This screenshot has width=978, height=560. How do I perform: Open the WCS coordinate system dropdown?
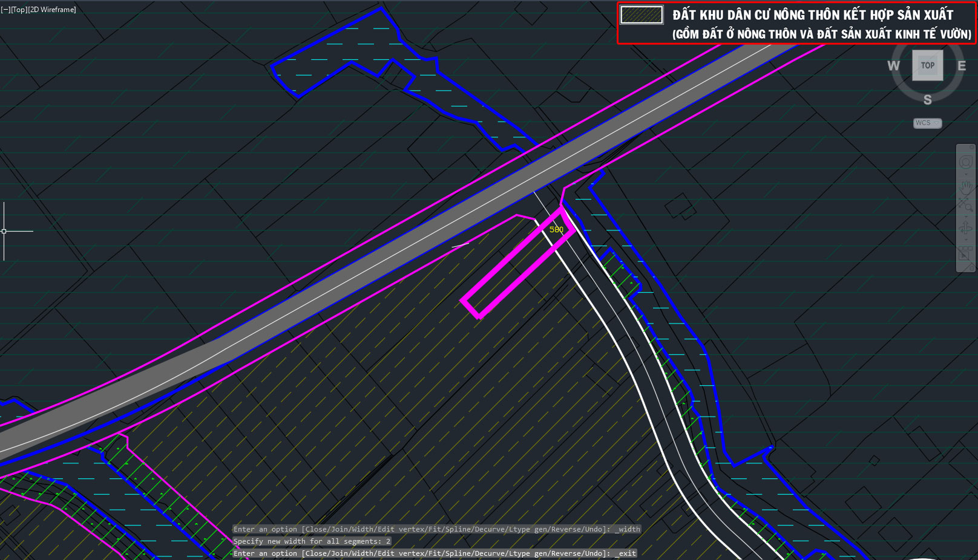coord(927,123)
